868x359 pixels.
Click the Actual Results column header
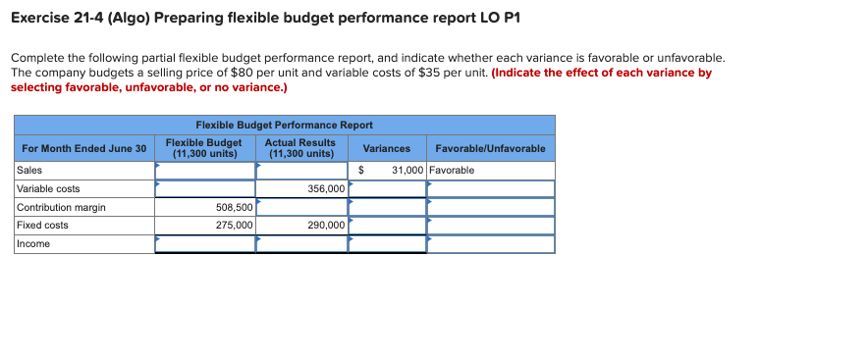300,148
